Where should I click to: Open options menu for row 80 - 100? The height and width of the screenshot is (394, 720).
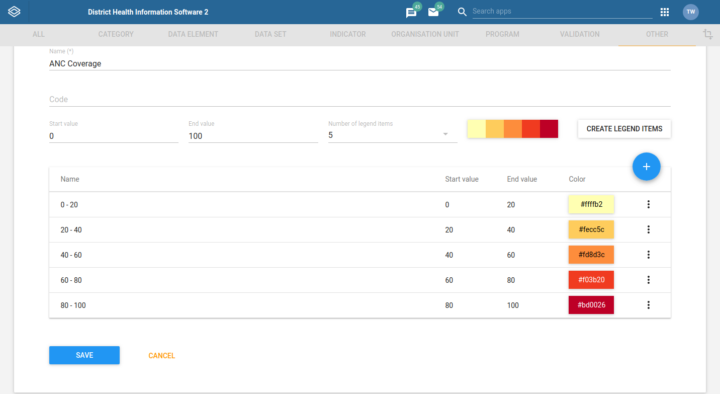coord(648,305)
